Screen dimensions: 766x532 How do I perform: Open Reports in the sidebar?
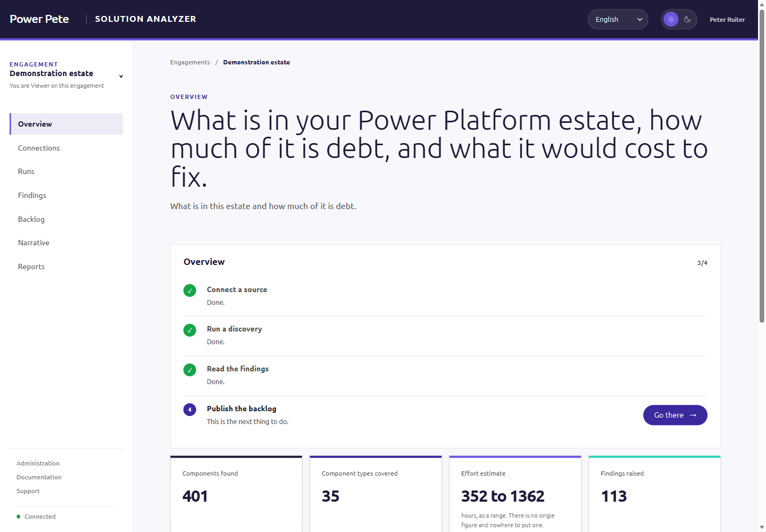[66, 267]
